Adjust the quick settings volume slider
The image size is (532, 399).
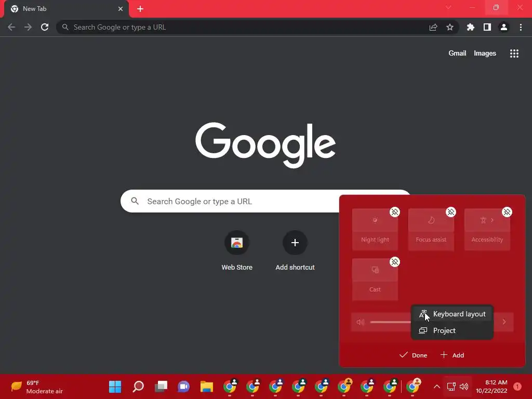tap(390, 322)
